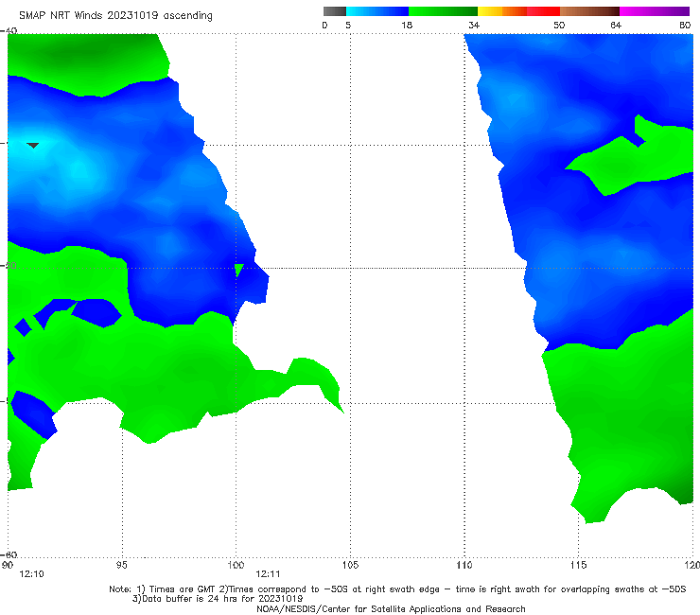Click the swath time label '12:11'
The image size is (700, 615).
268,574
